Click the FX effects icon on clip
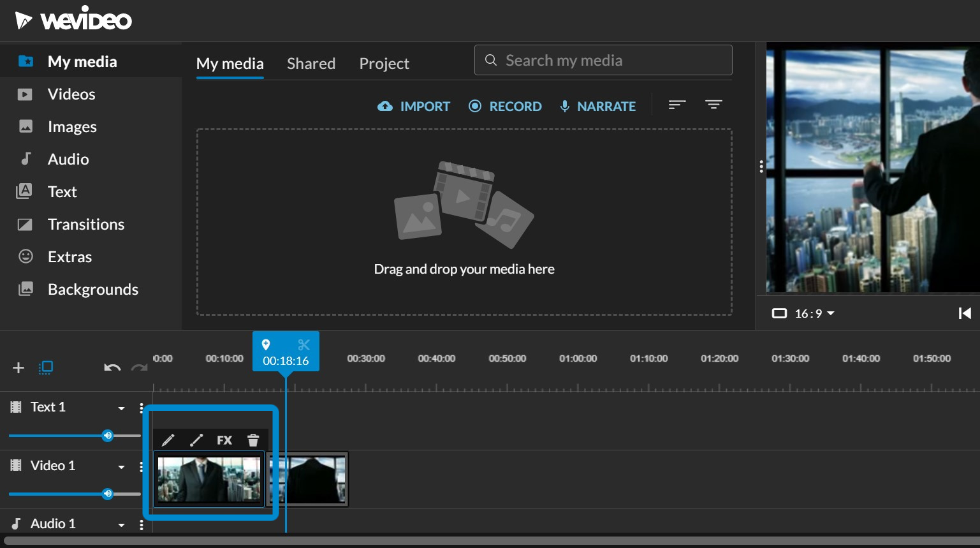 pyautogui.click(x=224, y=440)
